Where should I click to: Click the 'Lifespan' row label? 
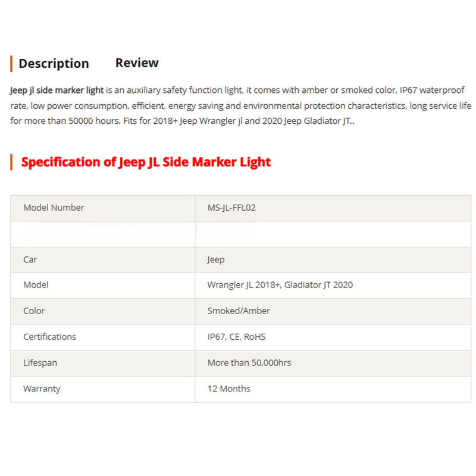(40, 362)
